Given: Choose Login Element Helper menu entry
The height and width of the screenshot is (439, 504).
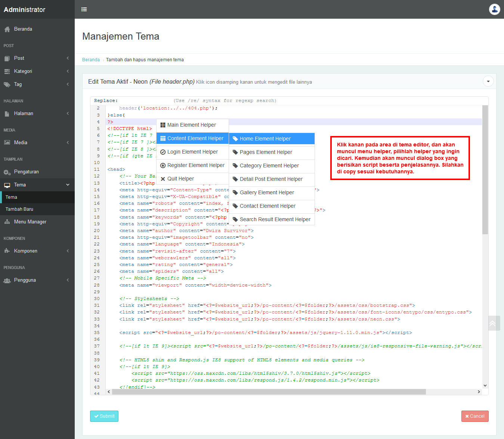Looking at the screenshot, I should [192, 152].
